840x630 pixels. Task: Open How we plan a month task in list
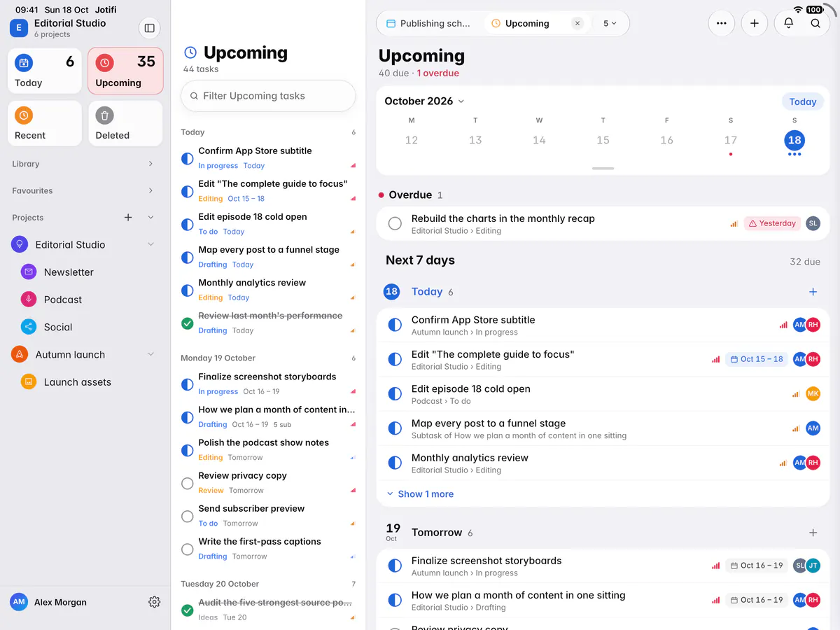268,416
